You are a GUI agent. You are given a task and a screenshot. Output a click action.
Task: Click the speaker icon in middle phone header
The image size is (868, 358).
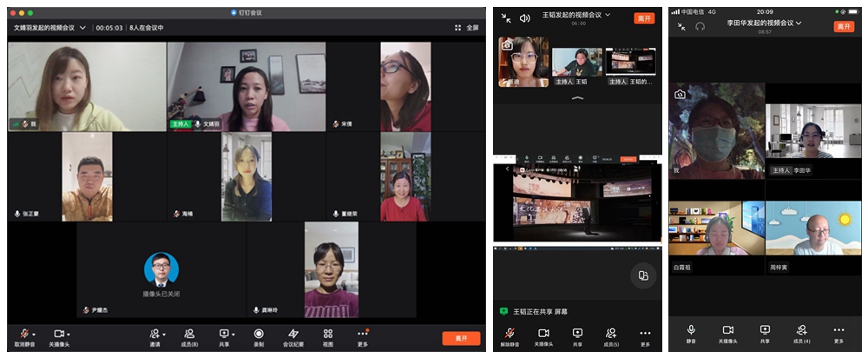524,17
